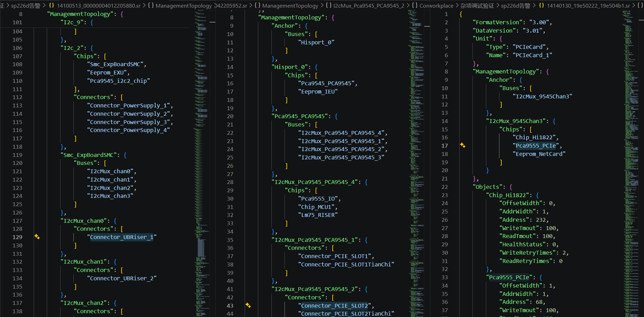Click "Pca9545_i2c2_chip" text
The height and width of the screenshot is (317, 644).
tap(118, 81)
